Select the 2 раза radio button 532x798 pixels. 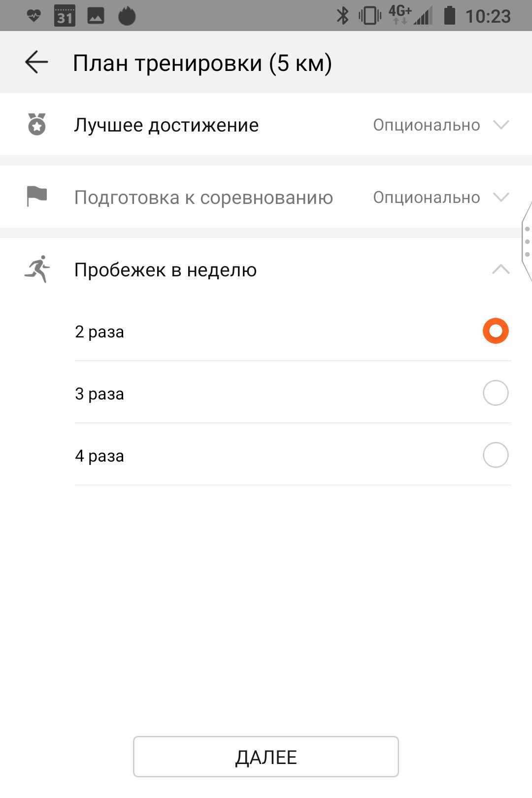495,331
